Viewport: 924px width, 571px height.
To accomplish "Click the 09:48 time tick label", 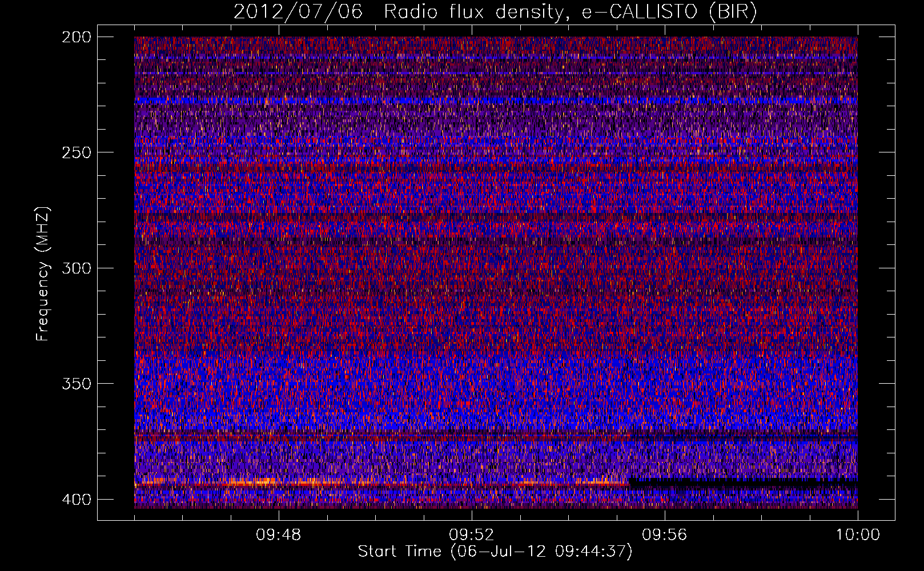I will [x=279, y=535].
